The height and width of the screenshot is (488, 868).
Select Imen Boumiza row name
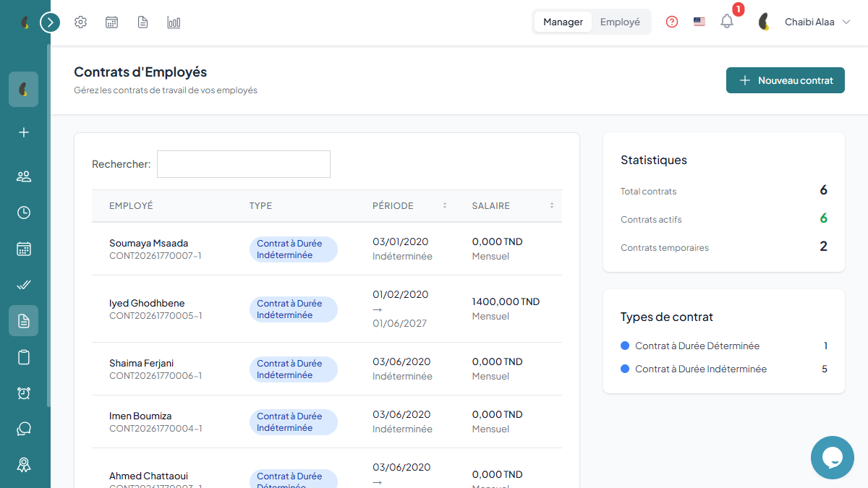tap(140, 416)
